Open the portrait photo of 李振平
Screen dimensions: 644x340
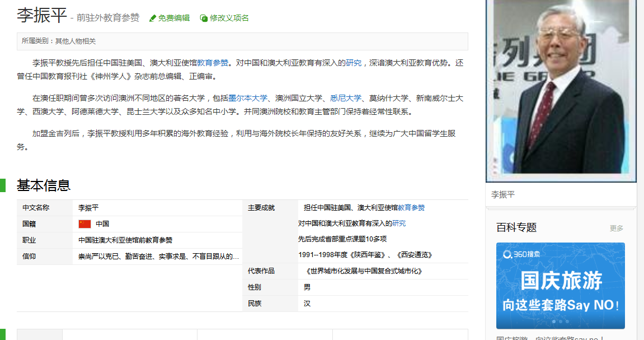point(561,90)
